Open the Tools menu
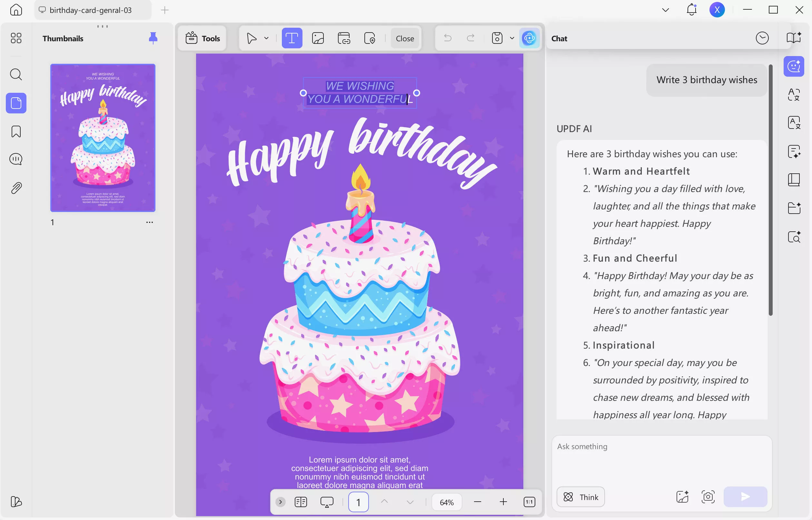This screenshot has width=812, height=520. (x=202, y=38)
